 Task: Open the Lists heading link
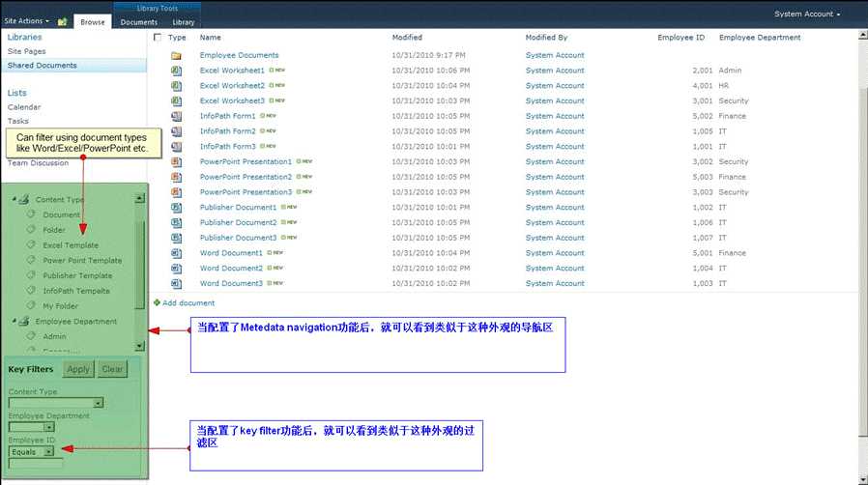[16, 93]
